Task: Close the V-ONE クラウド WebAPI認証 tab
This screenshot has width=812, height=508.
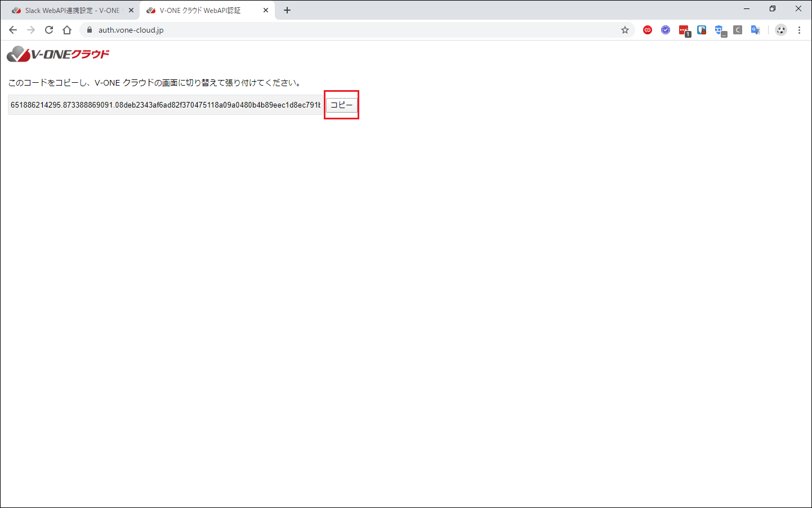Action: (266, 10)
